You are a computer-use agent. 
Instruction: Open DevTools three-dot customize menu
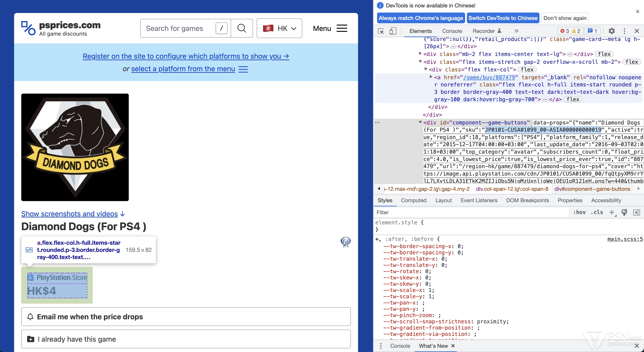[624, 31]
